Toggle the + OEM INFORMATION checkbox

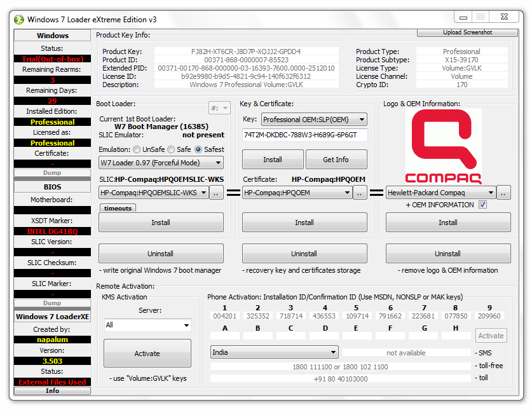point(482,205)
